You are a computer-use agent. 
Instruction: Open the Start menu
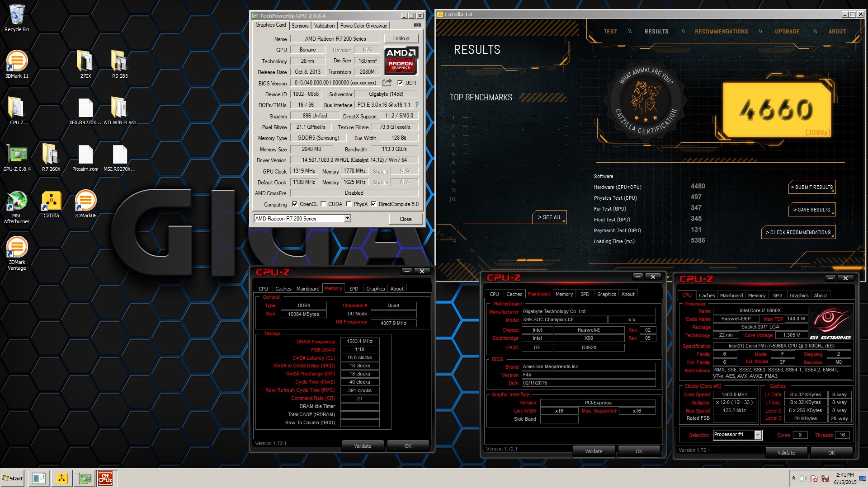[13, 478]
